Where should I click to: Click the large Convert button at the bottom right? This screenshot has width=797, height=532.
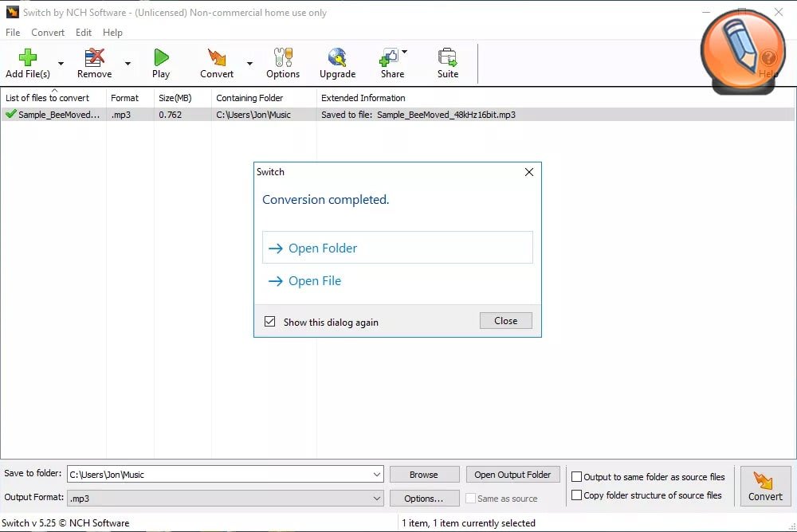click(x=765, y=487)
